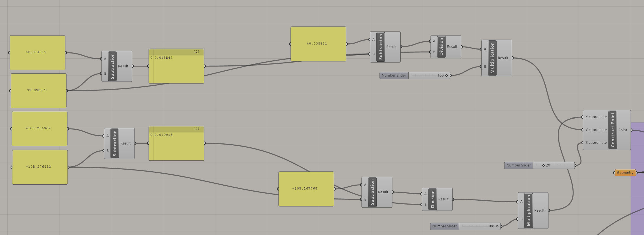Select Subtraction component feeding the 0.019913 panel
Image resolution: width=644 pixels, height=235 pixels.
119,143
